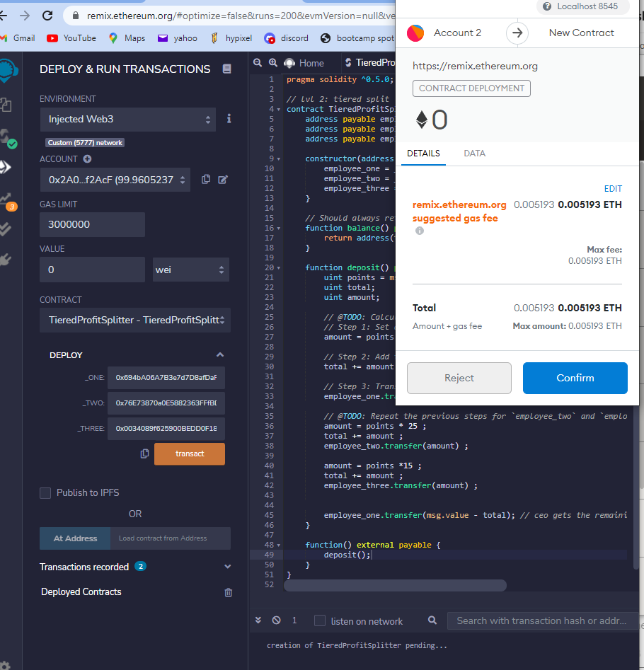Expand Transactions recorded section
The height and width of the screenshot is (670, 644).
click(x=227, y=567)
